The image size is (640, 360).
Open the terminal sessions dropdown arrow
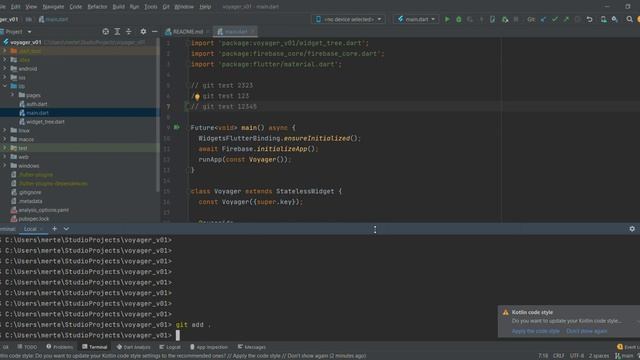click(x=66, y=229)
